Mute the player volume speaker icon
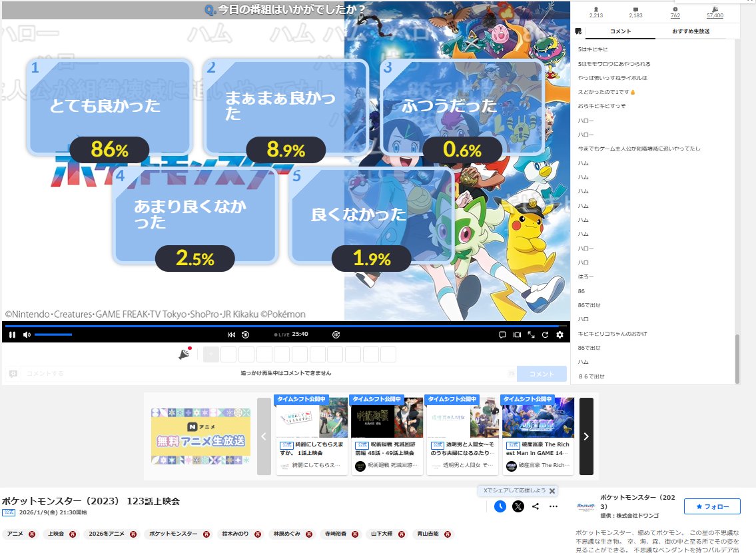Viewport: 756px width, 553px height. pos(27,334)
